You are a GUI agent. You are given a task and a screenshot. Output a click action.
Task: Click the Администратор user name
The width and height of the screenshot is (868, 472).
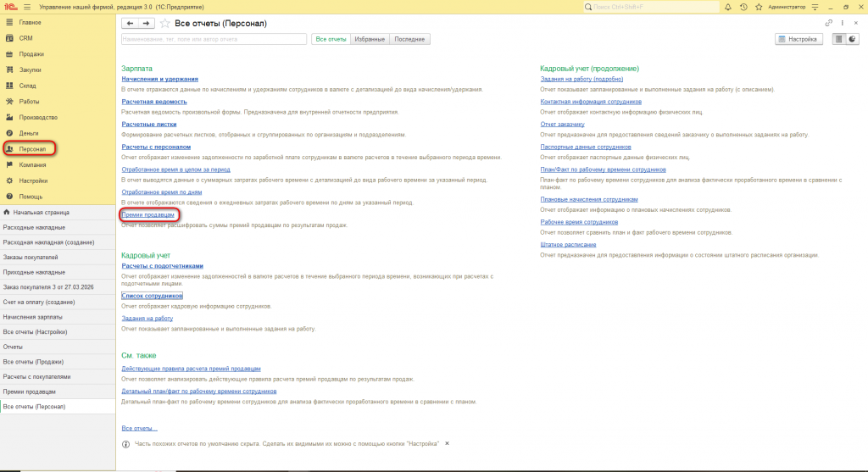(787, 7)
